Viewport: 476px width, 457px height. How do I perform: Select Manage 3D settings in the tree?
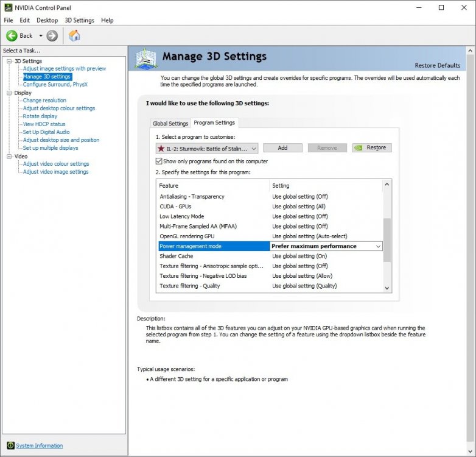pyautogui.click(x=47, y=77)
